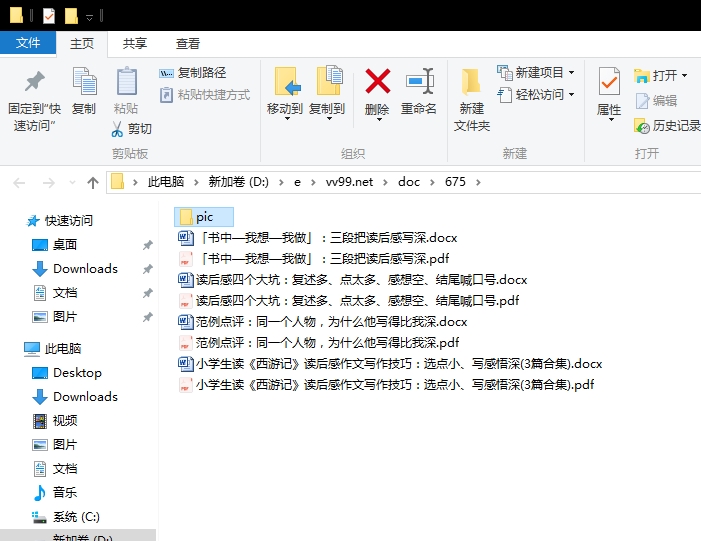
Task: Click History (历史记录) in the ribbon
Action: [x=667, y=126]
